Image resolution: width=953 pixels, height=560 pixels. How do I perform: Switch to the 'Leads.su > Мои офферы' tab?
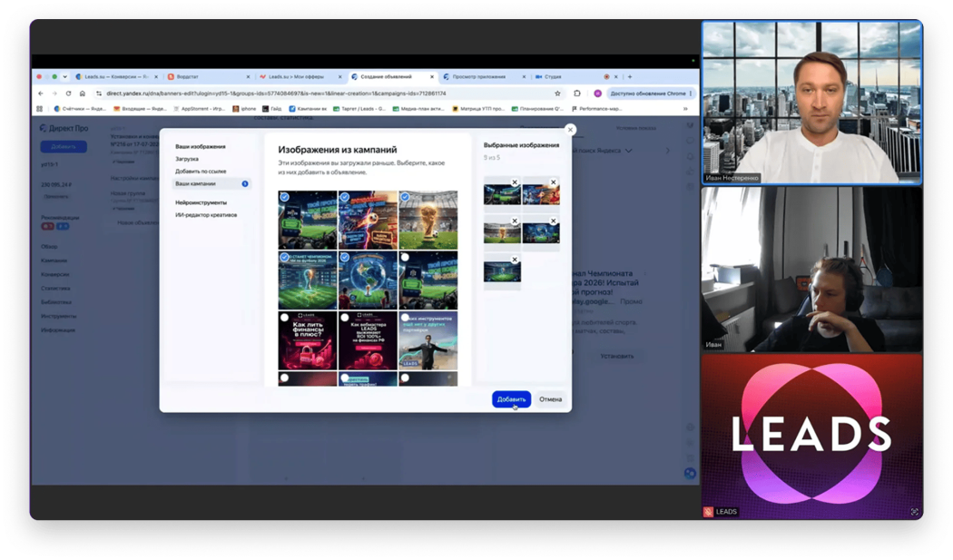tap(299, 77)
